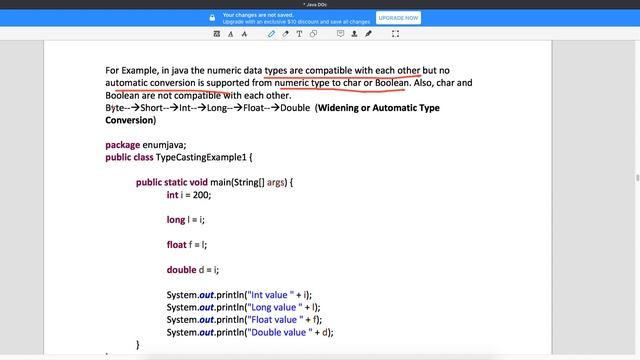Viewport: 640px width, 360px height.
Task: Click the println 'Int value' line
Action: (239, 295)
